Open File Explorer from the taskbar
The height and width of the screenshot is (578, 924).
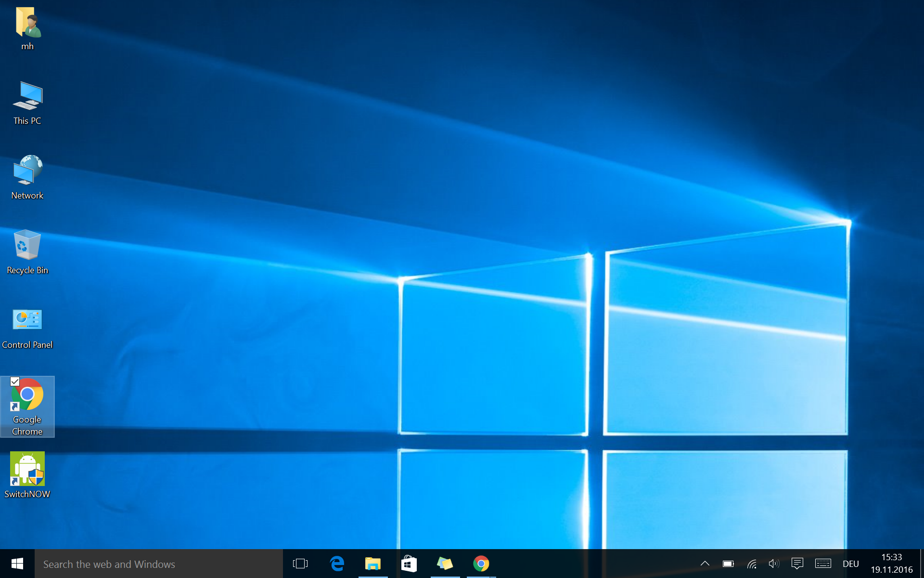click(373, 564)
